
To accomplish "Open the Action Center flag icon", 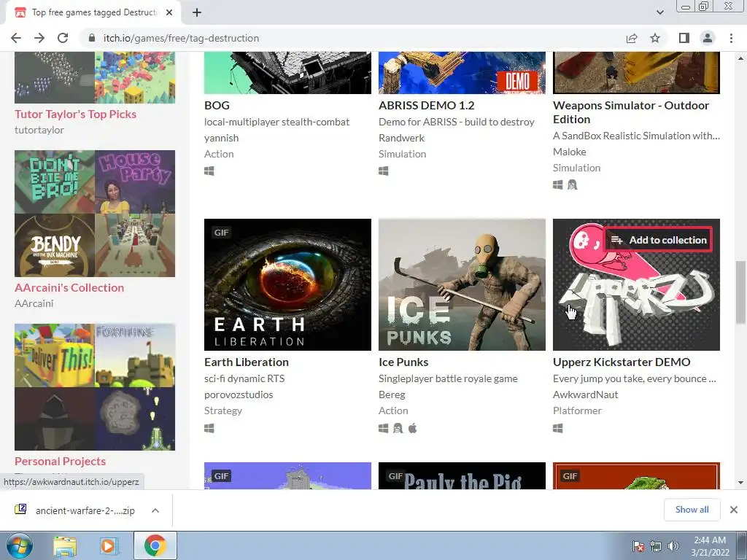I will tap(638, 546).
